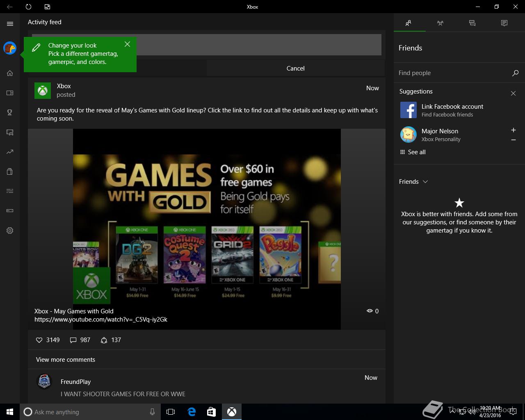Open the YouTube link for May Games with Gold
Image resolution: width=525 pixels, height=420 pixels.
click(101, 320)
